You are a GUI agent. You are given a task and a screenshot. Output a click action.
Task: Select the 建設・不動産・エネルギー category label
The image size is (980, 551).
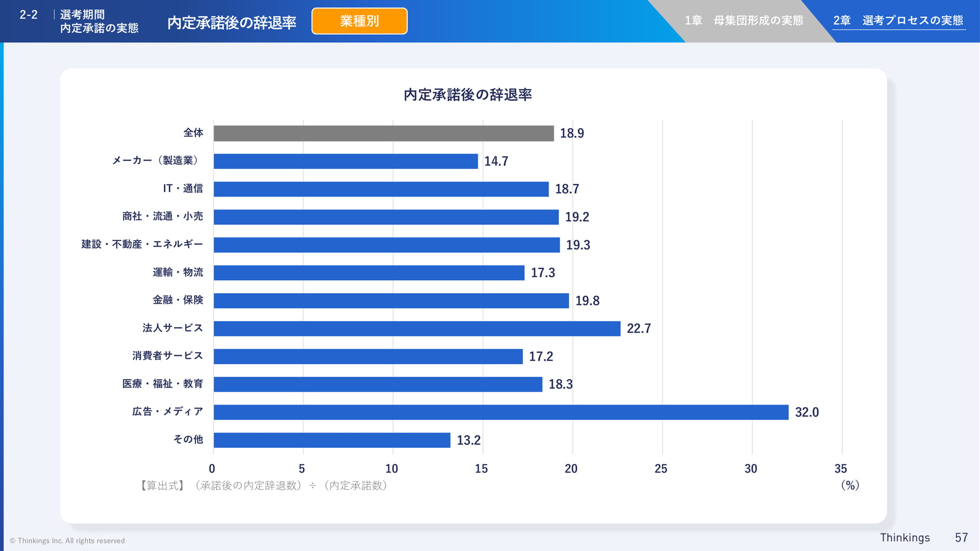click(142, 244)
